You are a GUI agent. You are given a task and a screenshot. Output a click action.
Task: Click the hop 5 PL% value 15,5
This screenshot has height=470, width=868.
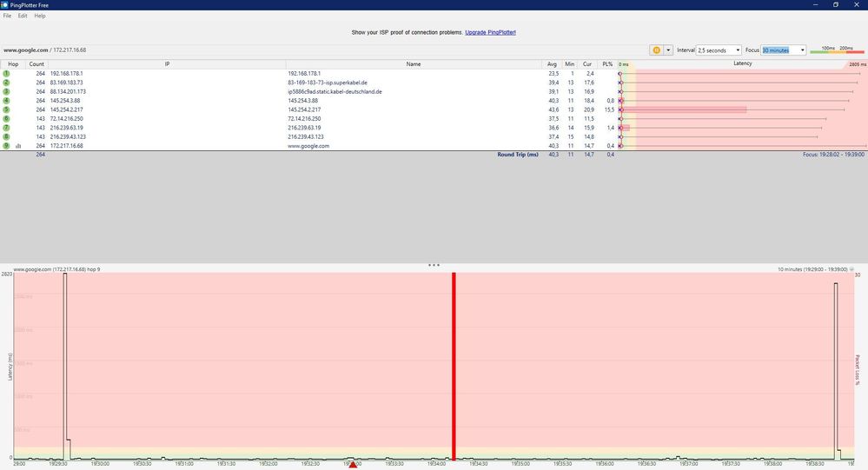(x=609, y=109)
